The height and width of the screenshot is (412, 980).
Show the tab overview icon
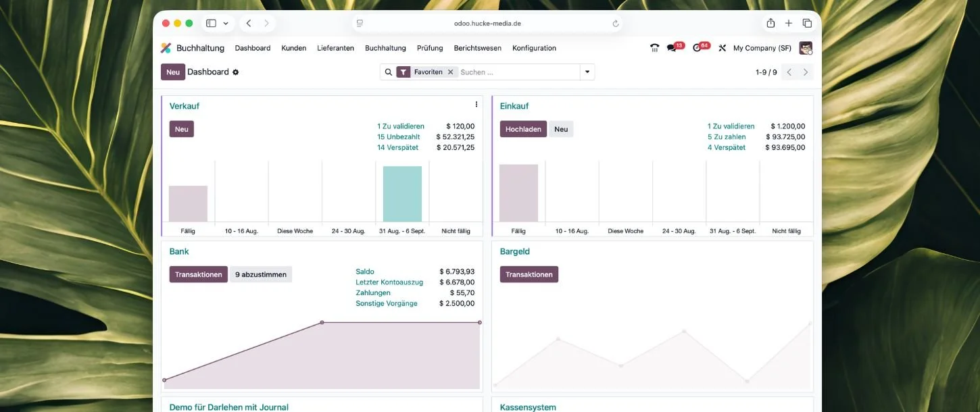click(807, 23)
